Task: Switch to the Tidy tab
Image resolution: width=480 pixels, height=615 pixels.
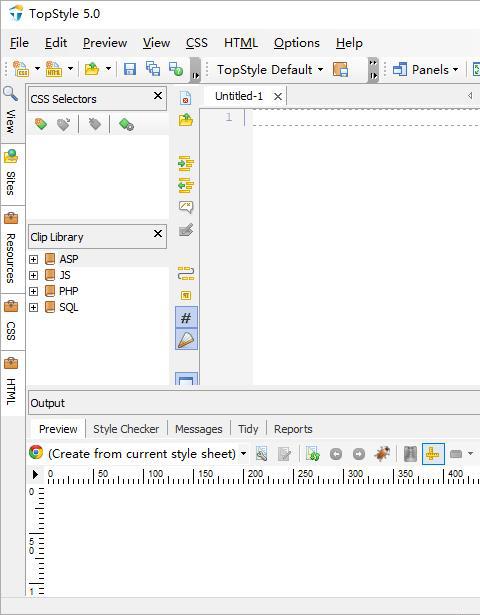Action: click(248, 429)
